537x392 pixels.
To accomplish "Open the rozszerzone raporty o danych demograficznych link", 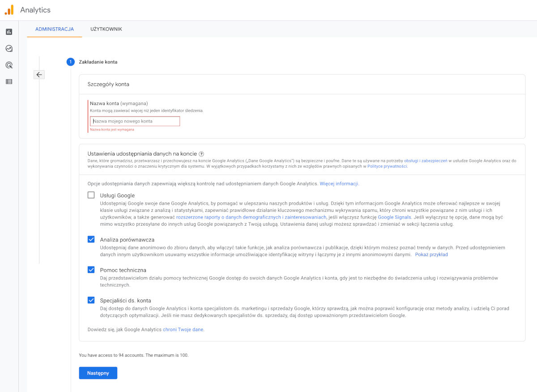I will (x=251, y=217).
